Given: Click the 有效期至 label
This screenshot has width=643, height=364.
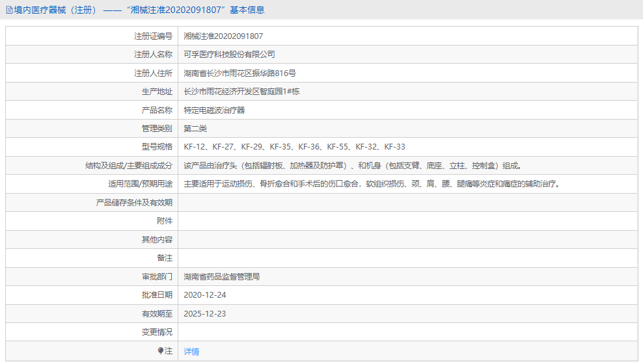Looking at the screenshot, I should (x=157, y=314).
